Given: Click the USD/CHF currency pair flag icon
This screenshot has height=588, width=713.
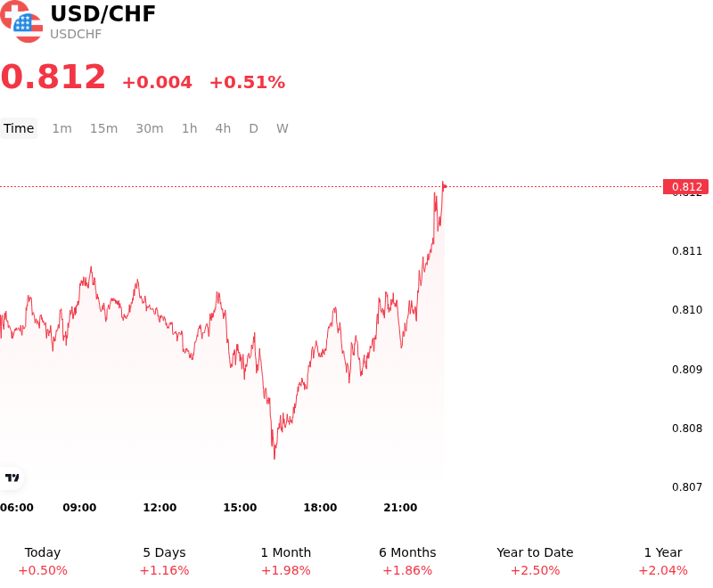Looking at the screenshot, I should tap(21, 21).
